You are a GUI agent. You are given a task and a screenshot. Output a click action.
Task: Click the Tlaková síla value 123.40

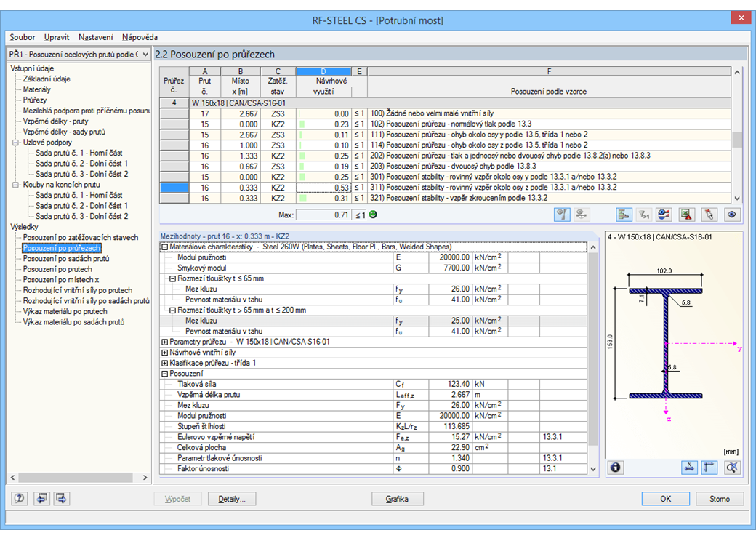click(x=450, y=384)
